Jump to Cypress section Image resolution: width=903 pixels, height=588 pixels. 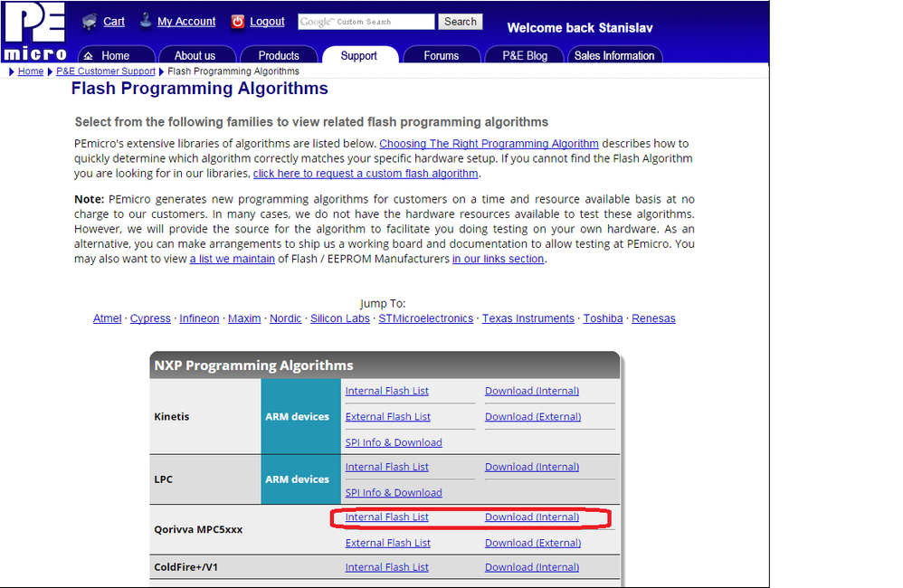tap(150, 318)
